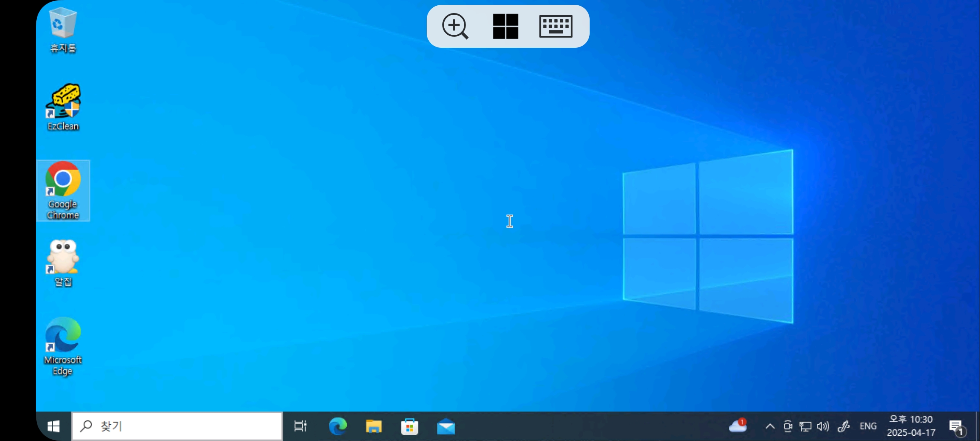Open File Explorer from the taskbar
The height and width of the screenshot is (441, 980).
374,426
